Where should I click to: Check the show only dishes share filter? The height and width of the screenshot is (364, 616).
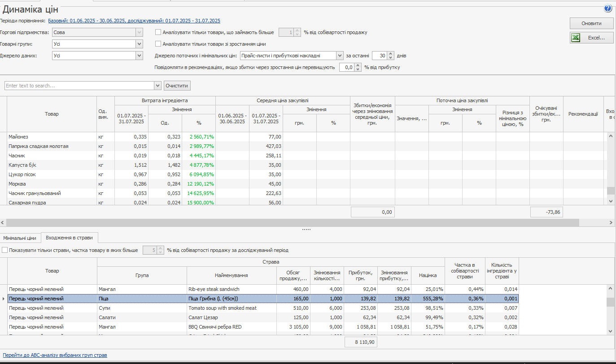click(x=5, y=250)
